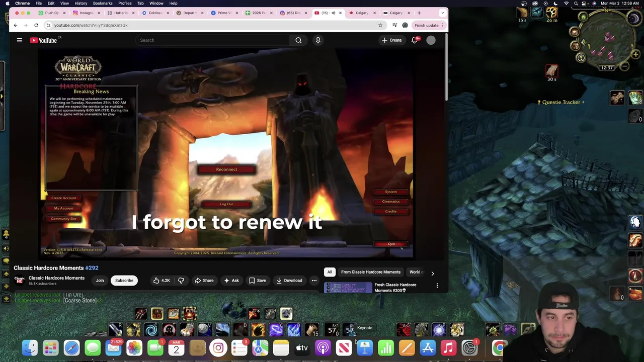Open the Chrome tab search dropdown arrow
The image size is (644, 362).
(442, 13)
